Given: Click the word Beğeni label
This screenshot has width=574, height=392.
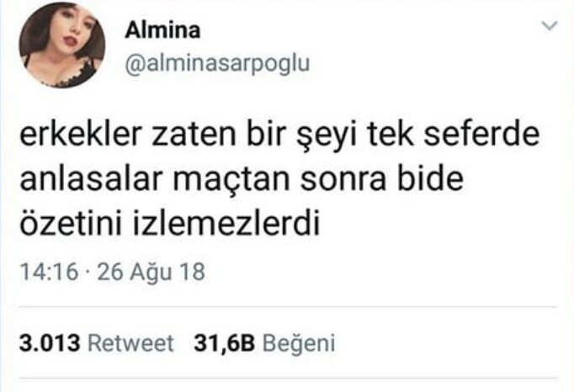Looking at the screenshot, I should tap(299, 344).
